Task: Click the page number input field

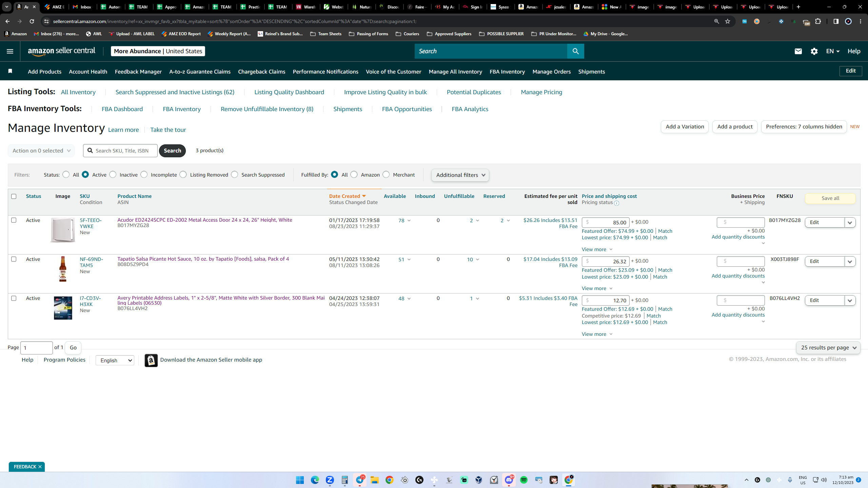Action: pos(37,348)
